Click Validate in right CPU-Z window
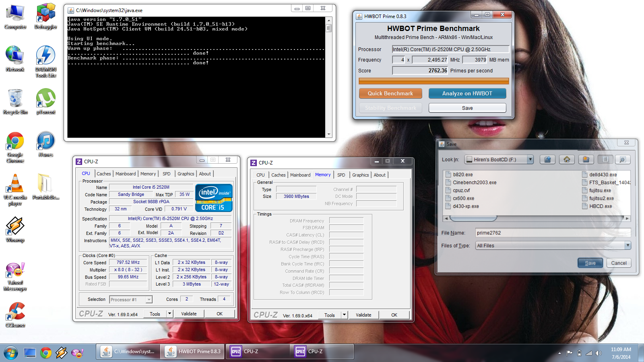Viewport: 644px width, 362px height. pyautogui.click(x=364, y=315)
